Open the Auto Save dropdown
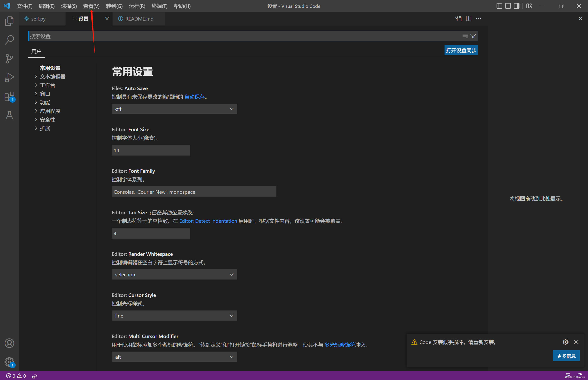 [174, 109]
